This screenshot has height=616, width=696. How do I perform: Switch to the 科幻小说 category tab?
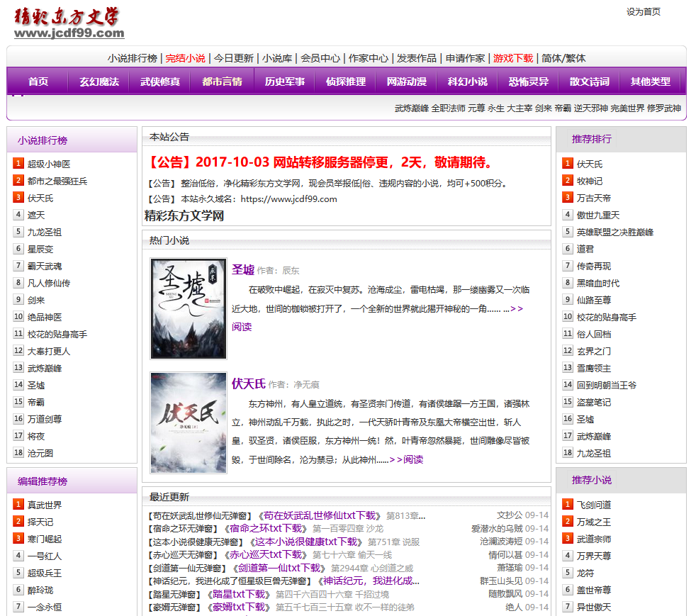(467, 82)
